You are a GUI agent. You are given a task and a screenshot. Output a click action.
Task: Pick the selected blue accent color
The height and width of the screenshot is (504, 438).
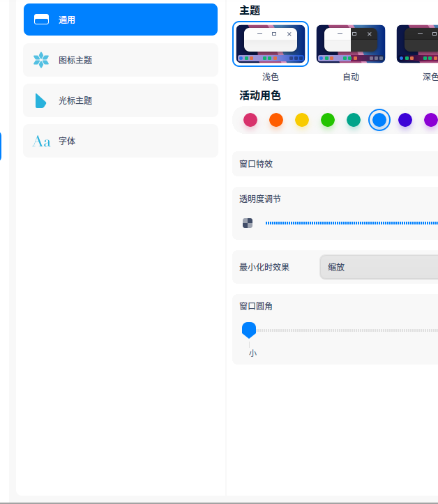coord(379,120)
